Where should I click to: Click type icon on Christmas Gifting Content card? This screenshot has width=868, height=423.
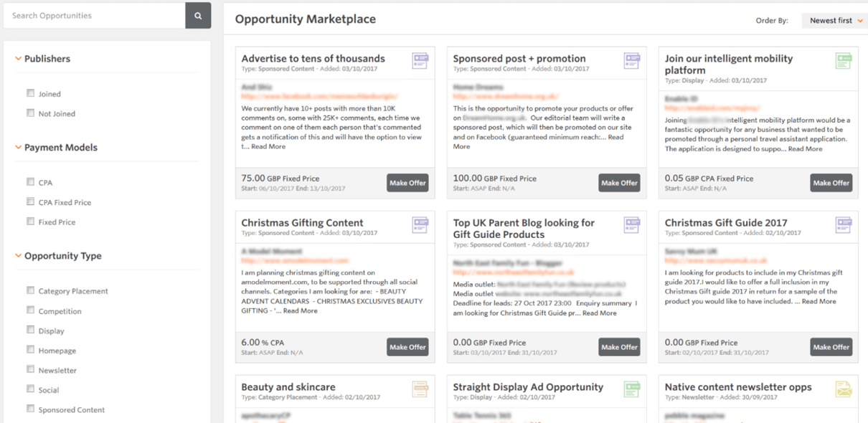click(420, 225)
